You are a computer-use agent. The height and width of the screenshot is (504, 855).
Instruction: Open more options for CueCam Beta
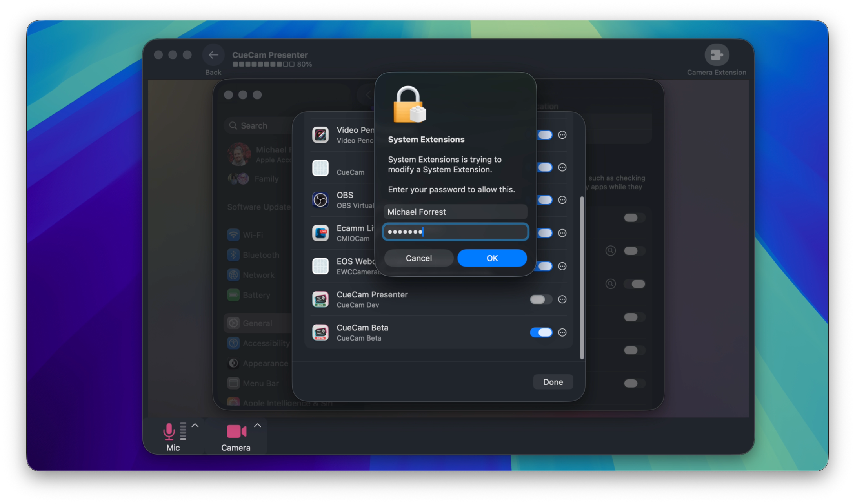tap(562, 332)
